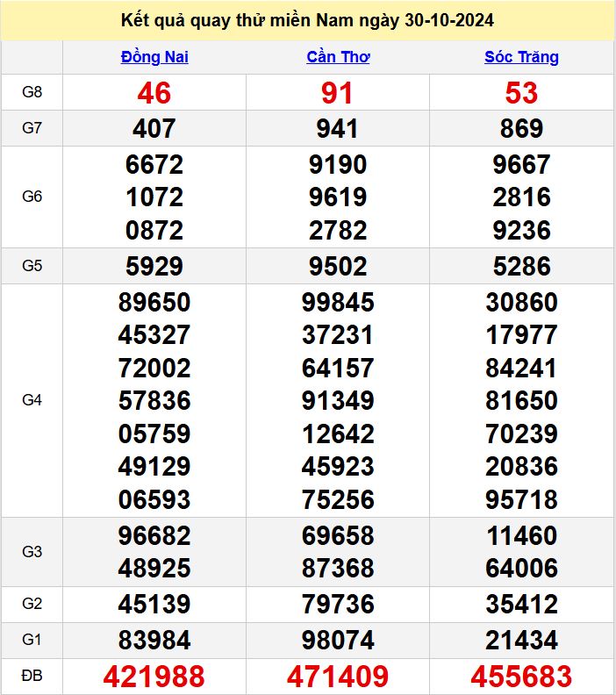The image size is (616, 695).
Task: Click the G2 number 79736
Action: [x=338, y=605]
